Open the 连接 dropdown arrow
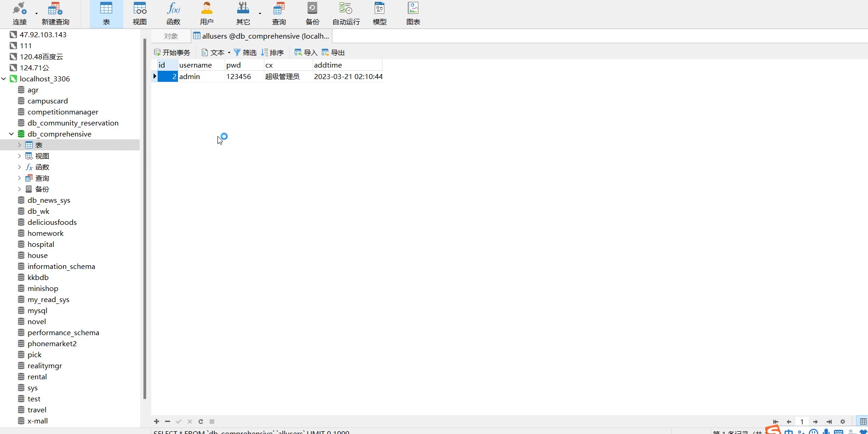 click(x=36, y=14)
